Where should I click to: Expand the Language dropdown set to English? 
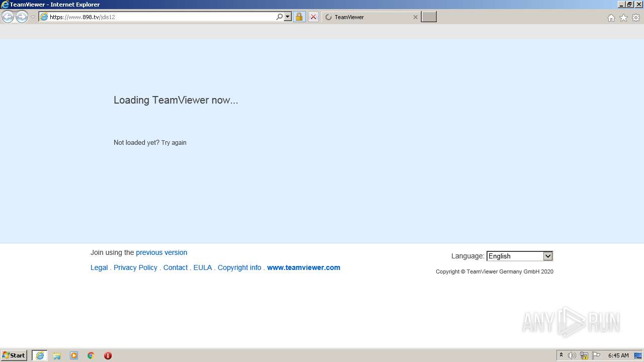point(520,256)
